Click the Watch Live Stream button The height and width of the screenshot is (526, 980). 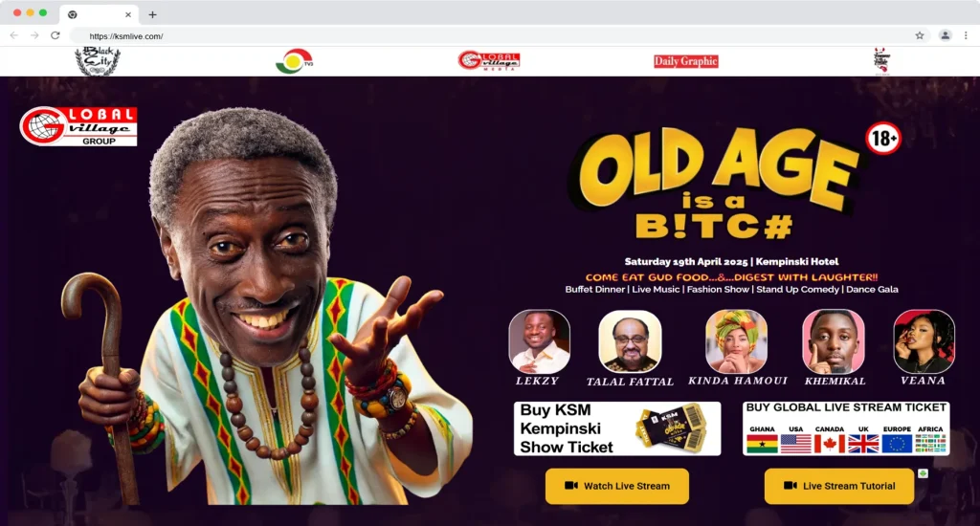(617, 486)
